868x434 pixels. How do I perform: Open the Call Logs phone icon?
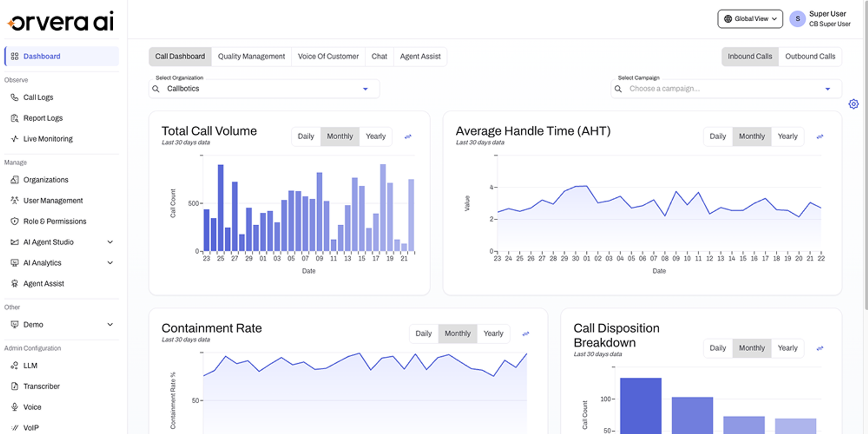tap(15, 97)
